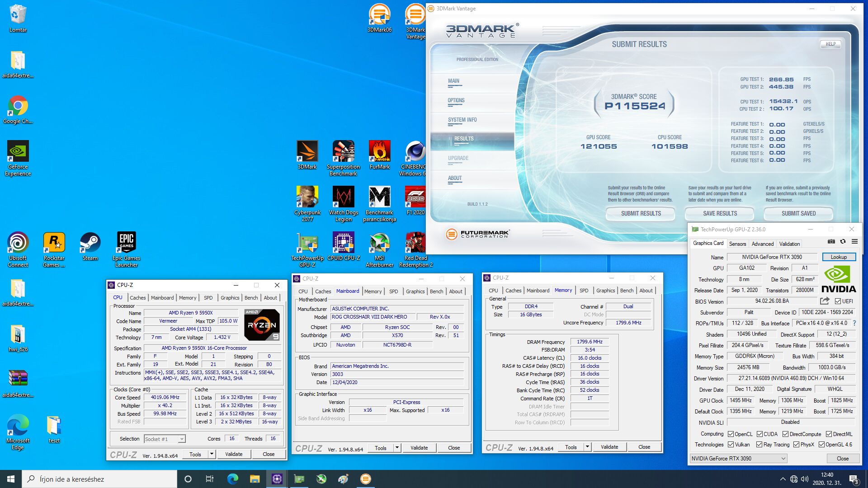Select SYSTEM INFO in 3DMark Vantage menu

[462, 120]
